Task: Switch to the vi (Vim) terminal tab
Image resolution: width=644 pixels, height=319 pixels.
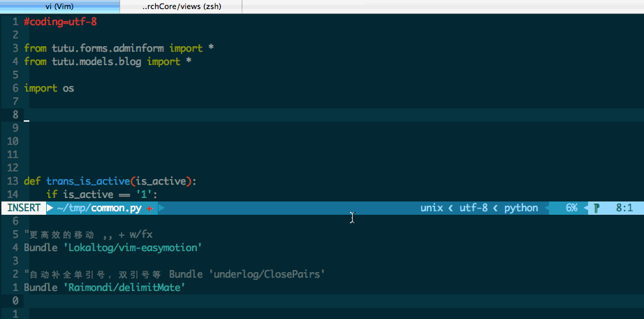Action: (x=59, y=6)
